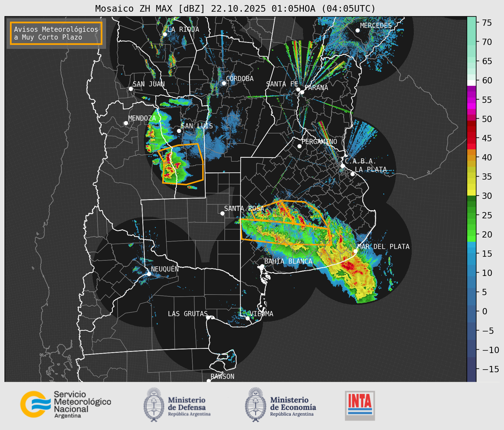
Task: Click the LA RIOJA city marker dot
Action: pos(165,34)
